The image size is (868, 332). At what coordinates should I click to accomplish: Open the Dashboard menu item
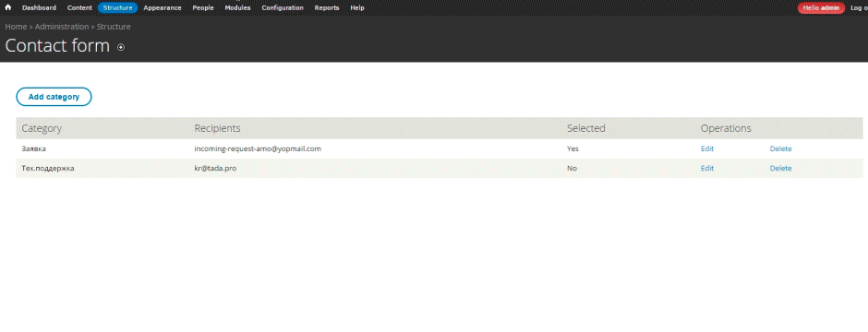click(39, 7)
